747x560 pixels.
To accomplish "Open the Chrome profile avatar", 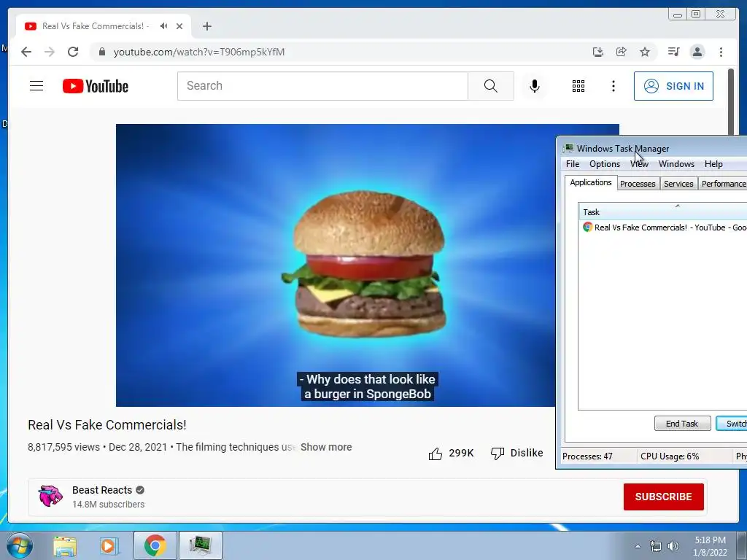I will click(x=697, y=52).
